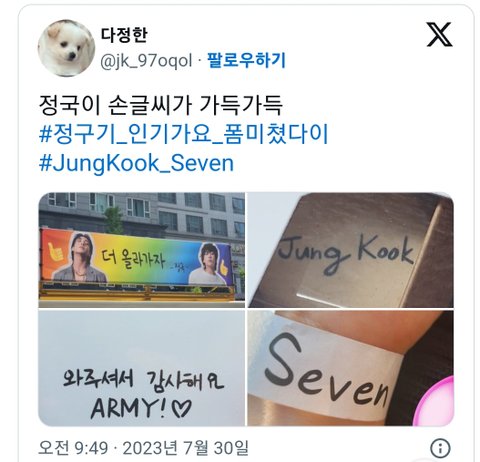Open the #JungKook_Seven hashtag
Image resolution: width=480 pixels, height=462 pixels.
(x=136, y=163)
